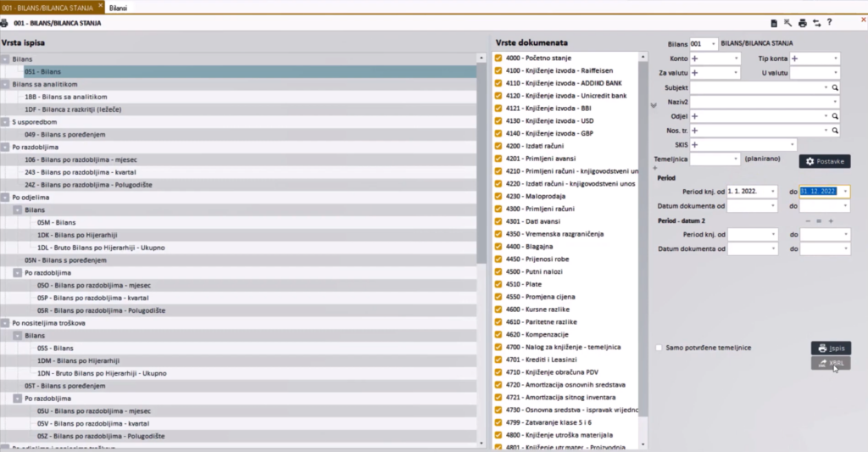The image size is (868, 452).
Task: Click the magnifier icon beside Nos. tr.
Action: pyautogui.click(x=834, y=131)
